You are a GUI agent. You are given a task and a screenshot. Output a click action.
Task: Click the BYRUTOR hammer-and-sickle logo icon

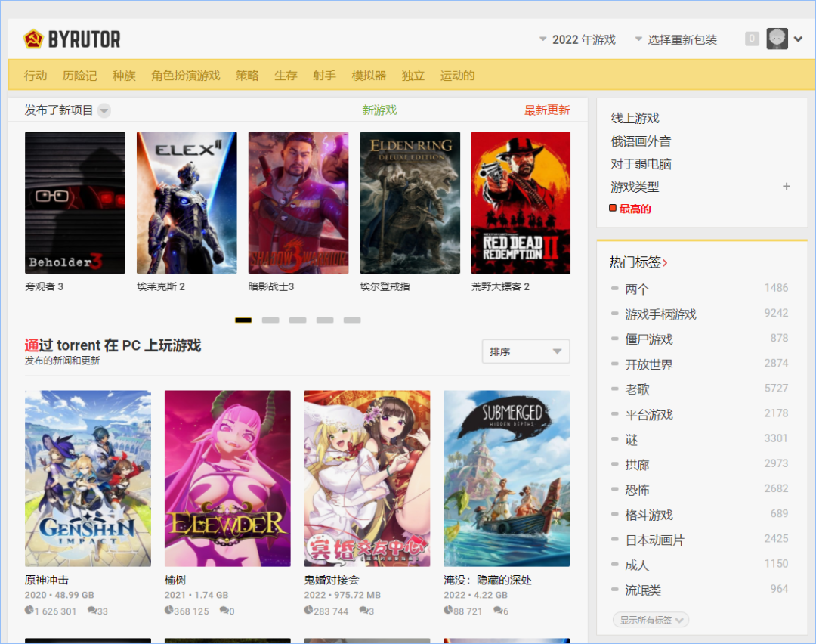coord(34,39)
